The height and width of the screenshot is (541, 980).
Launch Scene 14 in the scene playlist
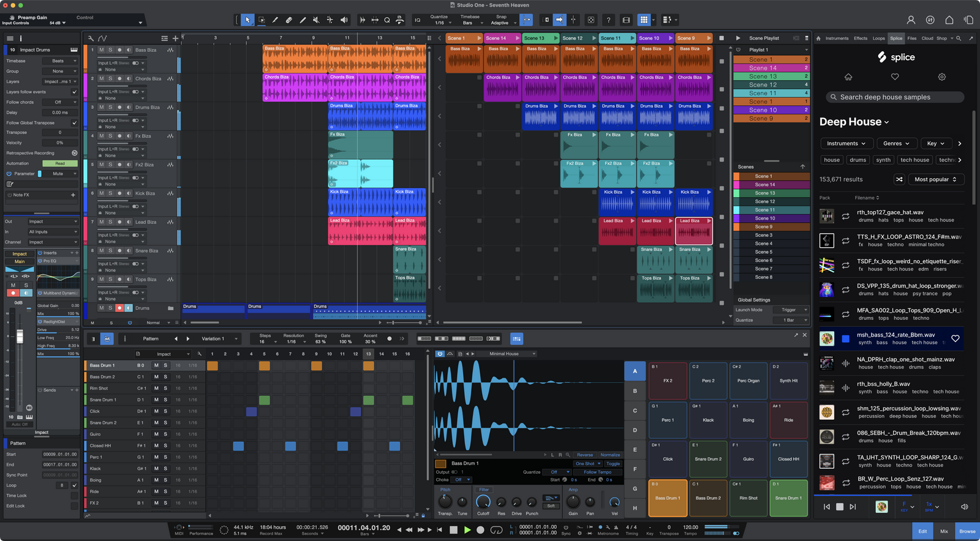click(772, 68)
